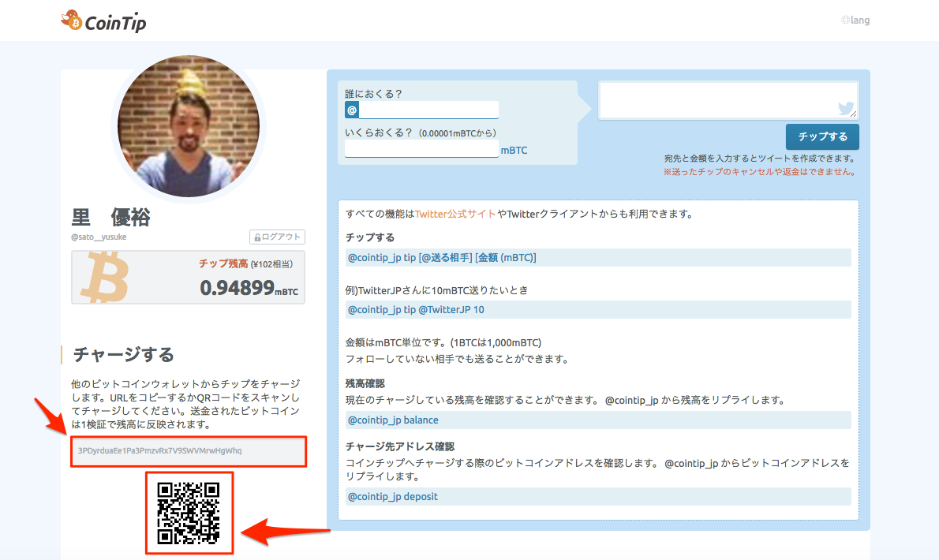Viewport: 939px width, 560px height.
Task: Click the @sato__yusuke username text
Action: [99, 237]
